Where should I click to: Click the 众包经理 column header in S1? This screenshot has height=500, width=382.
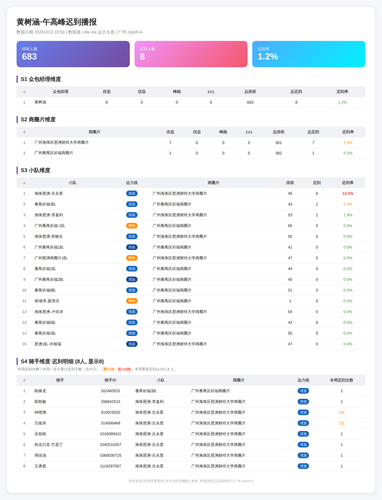pyautogui.click(x=60, y=92)
